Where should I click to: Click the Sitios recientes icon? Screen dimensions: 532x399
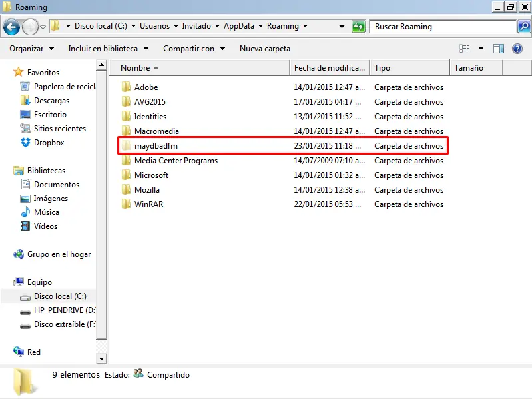(25, 129)
